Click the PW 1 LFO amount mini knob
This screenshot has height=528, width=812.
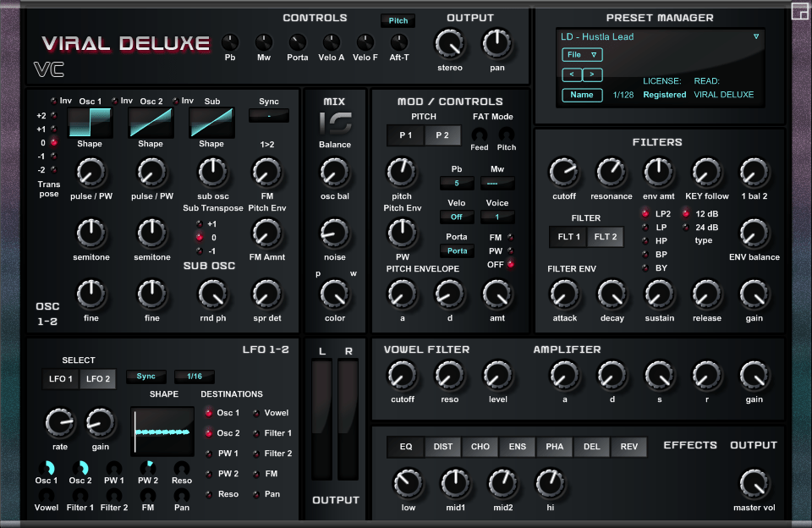114,468
